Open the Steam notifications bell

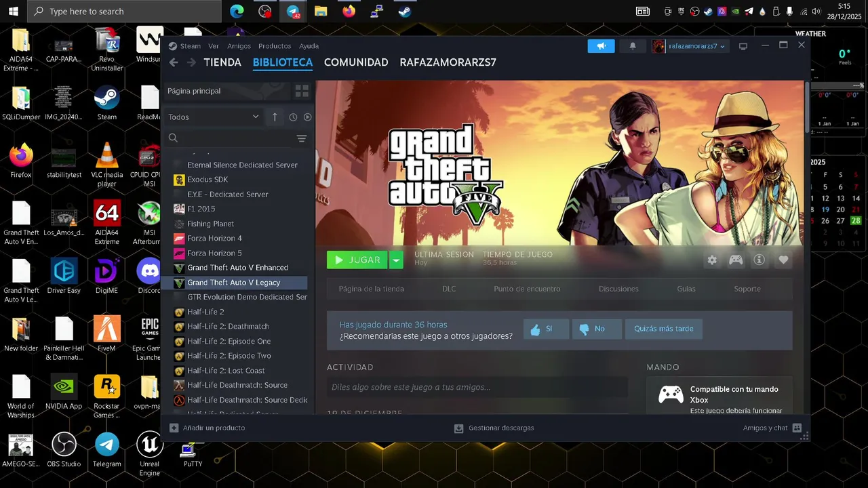point(633,46)
